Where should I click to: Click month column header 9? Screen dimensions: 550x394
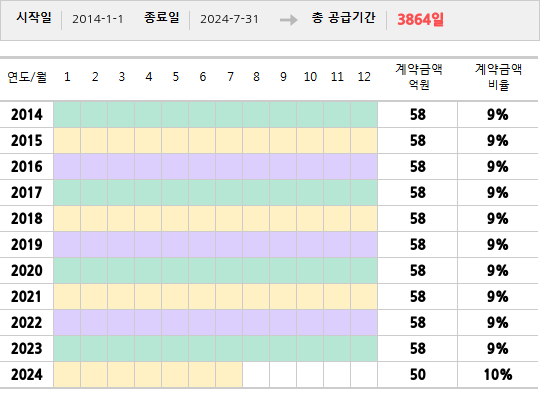tap(283, 77)
